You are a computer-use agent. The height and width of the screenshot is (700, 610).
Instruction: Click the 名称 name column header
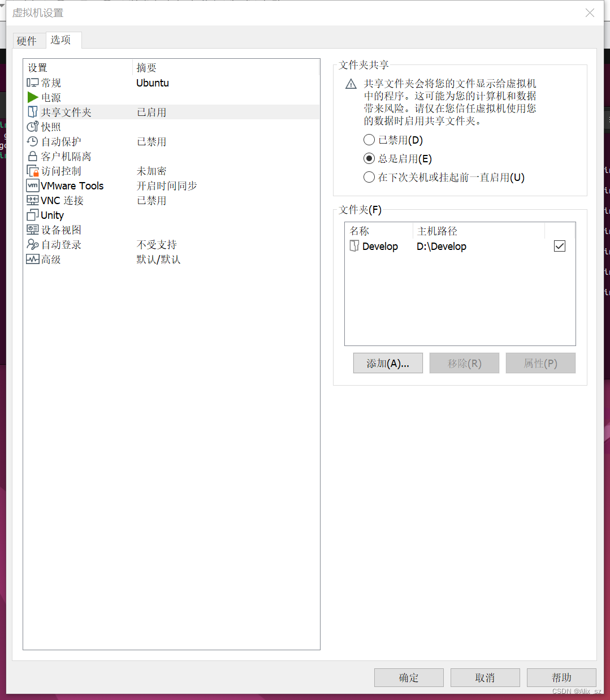coord(379,231)
